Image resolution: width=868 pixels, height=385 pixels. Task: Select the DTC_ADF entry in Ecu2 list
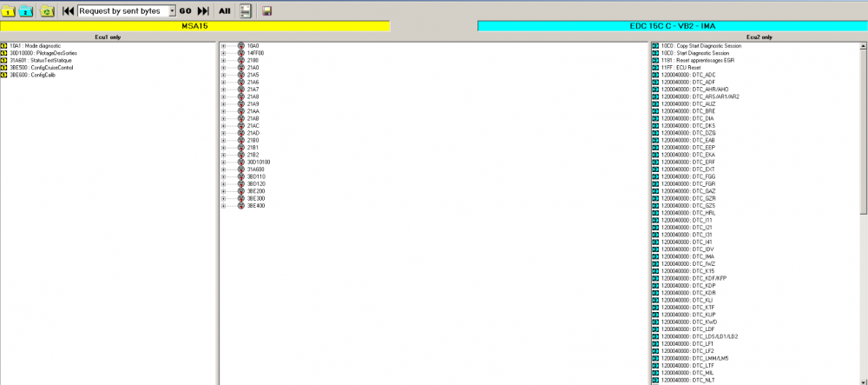[688, 82]
